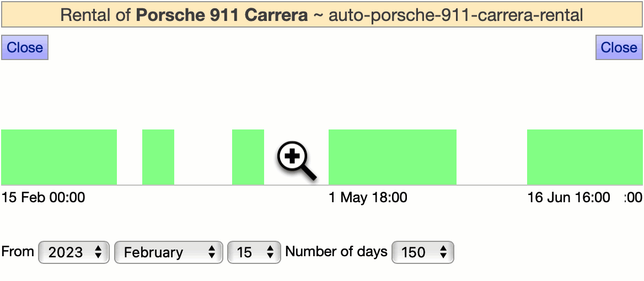The width and height of the screenshot is (644, 281).
Task: Open the day dropdown showing 15
Action: tap(254, 252)
